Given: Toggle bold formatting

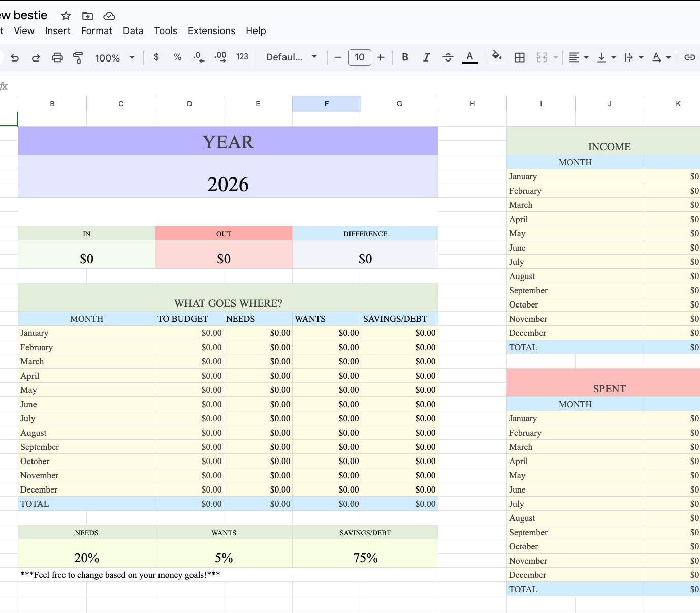Looking at the screenshot, I should click(405, 57).
